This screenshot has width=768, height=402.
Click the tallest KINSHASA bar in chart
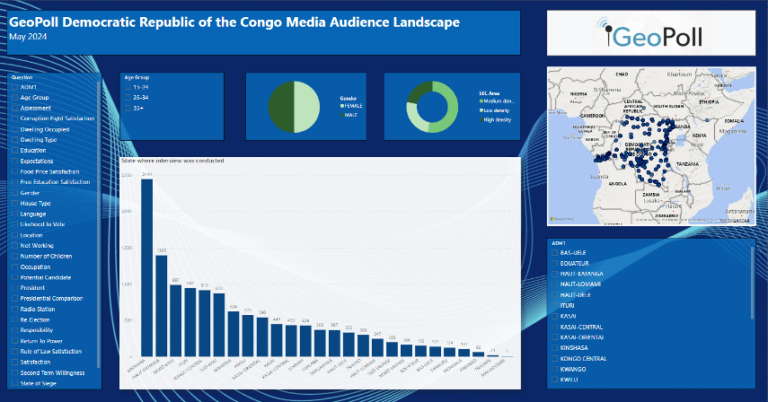click(146, 282)
